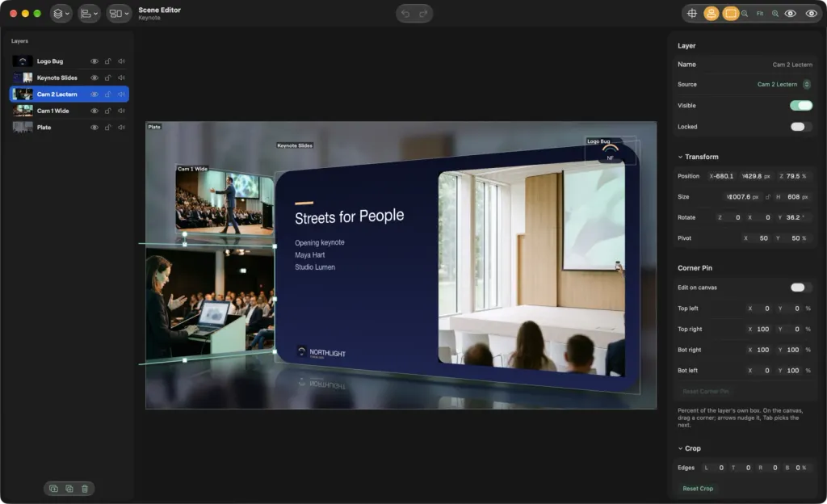Toggle the orange safe-area frame icon

(x=730, y=14)
